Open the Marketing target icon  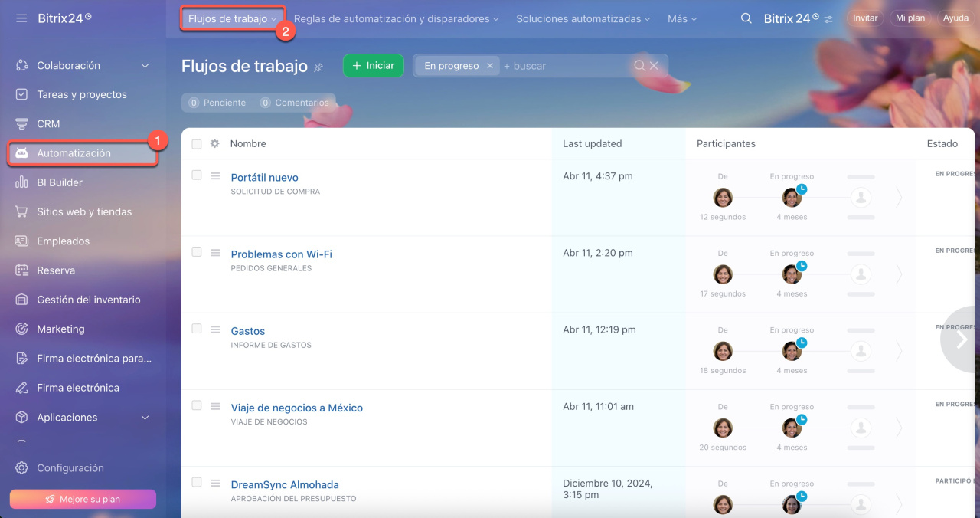(22, 329)
